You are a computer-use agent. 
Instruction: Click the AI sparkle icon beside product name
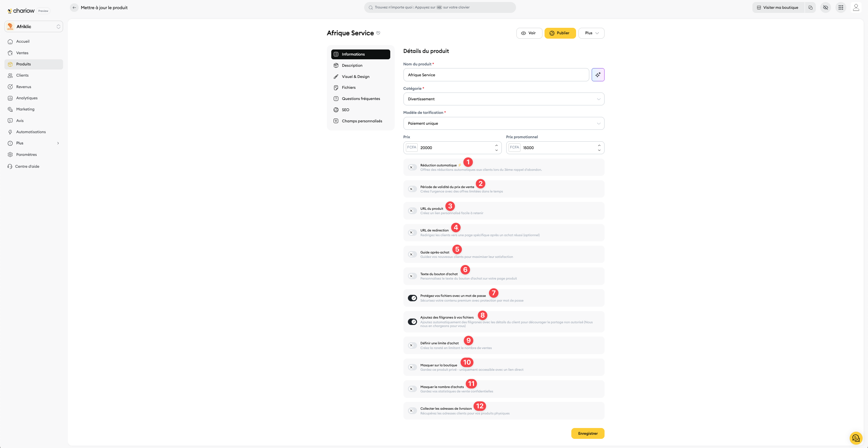click(x=598, y=75)
